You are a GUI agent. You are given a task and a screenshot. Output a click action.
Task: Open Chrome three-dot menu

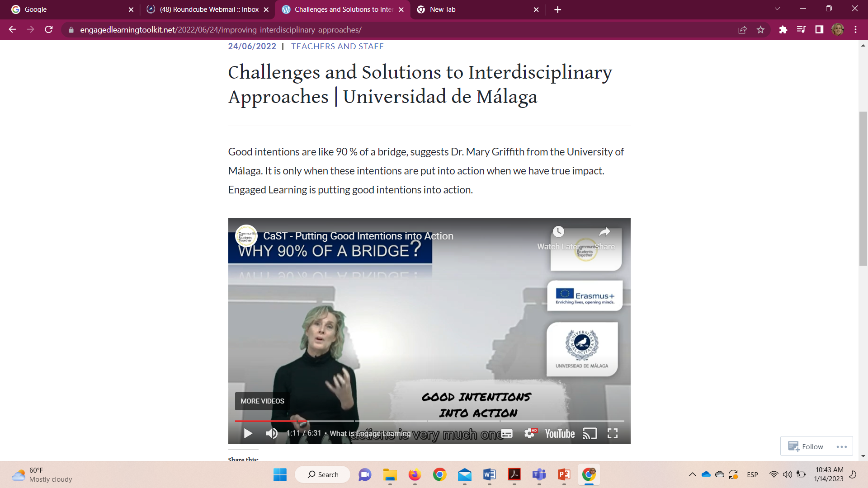tap(855, 30)
